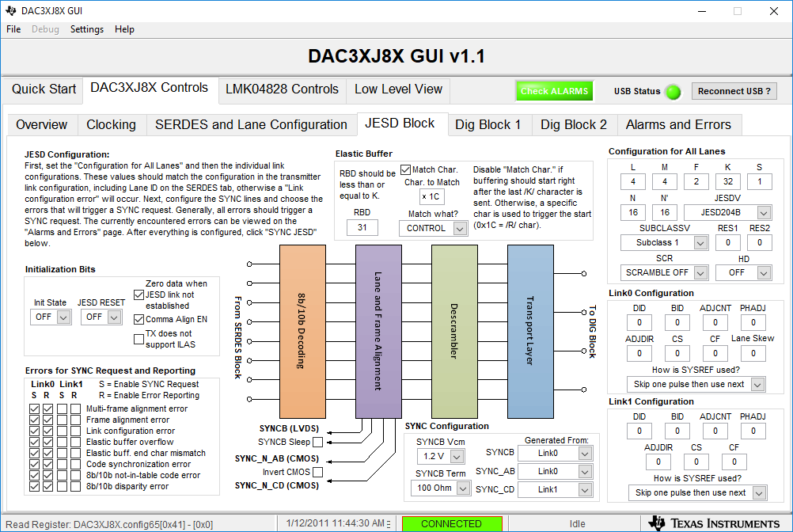The height and width of the screenshot is (532, 793).
Task: Open the SCR SCRAMBLE OFF dropdown
Action: tap(664, 272)
